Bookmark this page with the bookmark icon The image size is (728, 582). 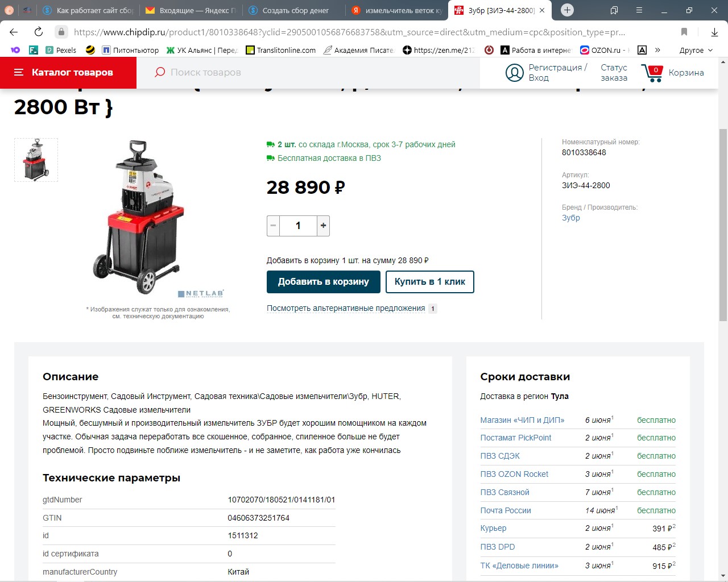684,32
